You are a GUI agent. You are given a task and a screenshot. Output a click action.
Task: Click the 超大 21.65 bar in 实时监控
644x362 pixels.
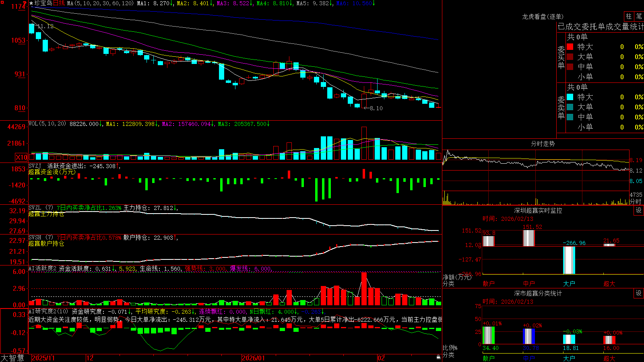point(609,245)
